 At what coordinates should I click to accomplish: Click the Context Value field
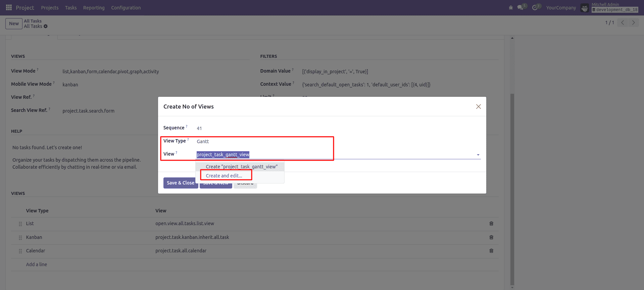tap(366, 85)
